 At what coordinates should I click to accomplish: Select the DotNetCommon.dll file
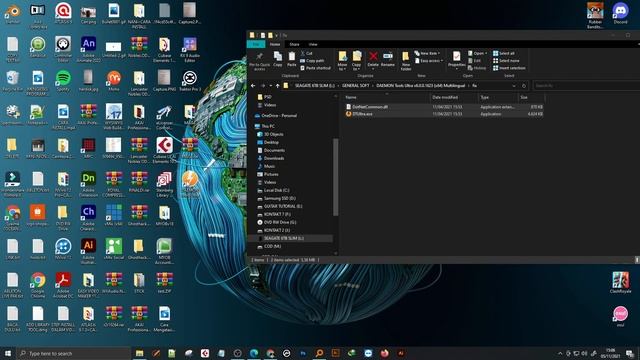click(x=444, y=107)
